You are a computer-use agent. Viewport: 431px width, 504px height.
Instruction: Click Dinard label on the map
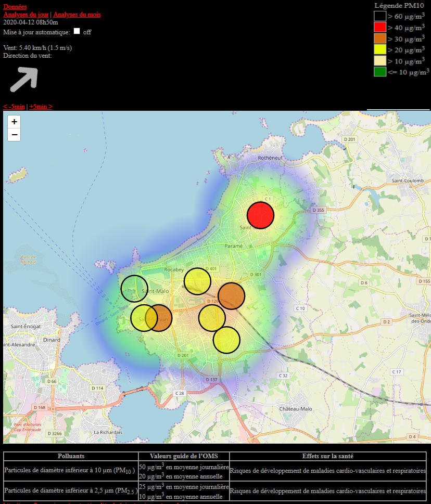pyautogui.click(x=52, y=340)
